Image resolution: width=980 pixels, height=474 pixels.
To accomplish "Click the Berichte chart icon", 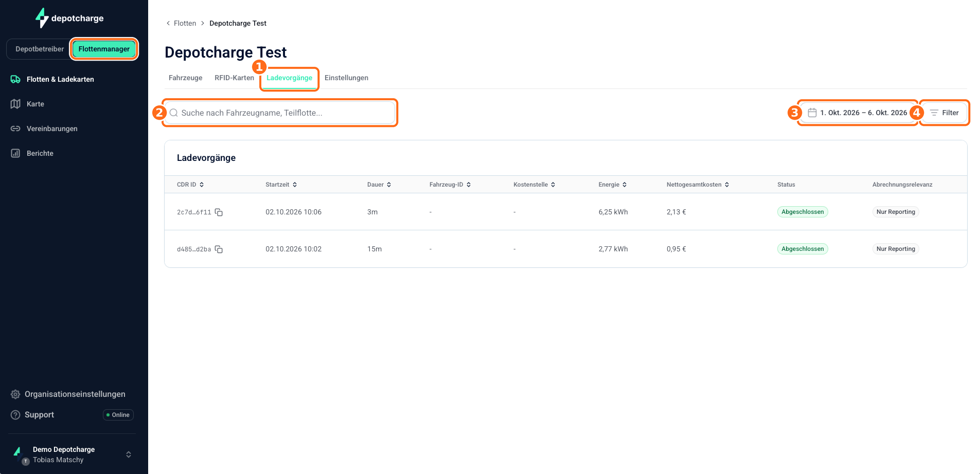I will (15, 153).
